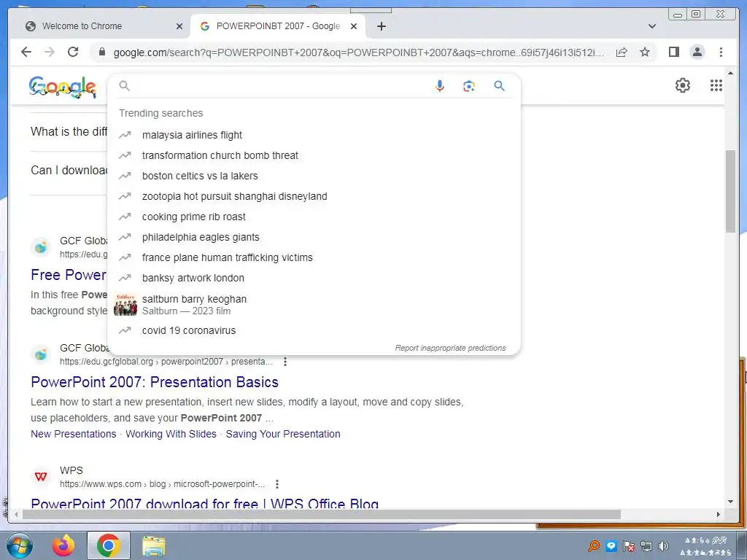Screen dimensions: 747x560
Task: Go to Google home via doodle logo
Action: pyautogui.click(x=63, y=87)
